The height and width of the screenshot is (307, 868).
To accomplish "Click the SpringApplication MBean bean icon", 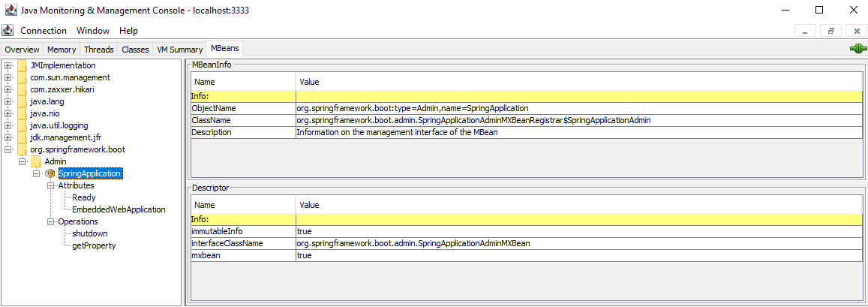I will click(50, 173).
